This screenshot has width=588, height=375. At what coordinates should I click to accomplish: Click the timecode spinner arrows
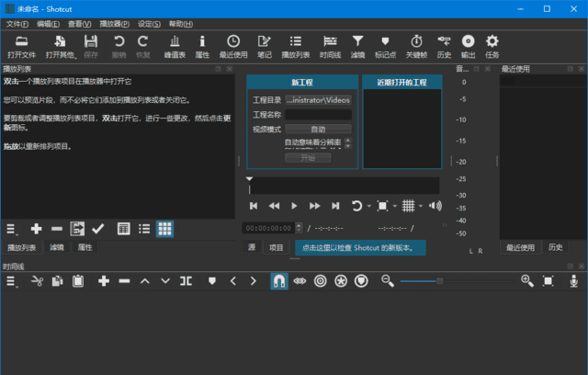[x=299, y=228]
